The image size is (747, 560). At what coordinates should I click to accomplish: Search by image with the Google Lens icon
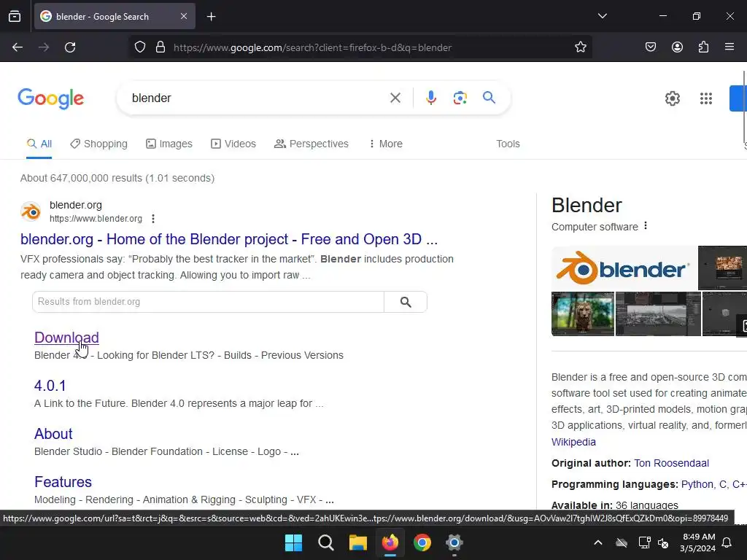pyautogui.click(x=460, y=98)
